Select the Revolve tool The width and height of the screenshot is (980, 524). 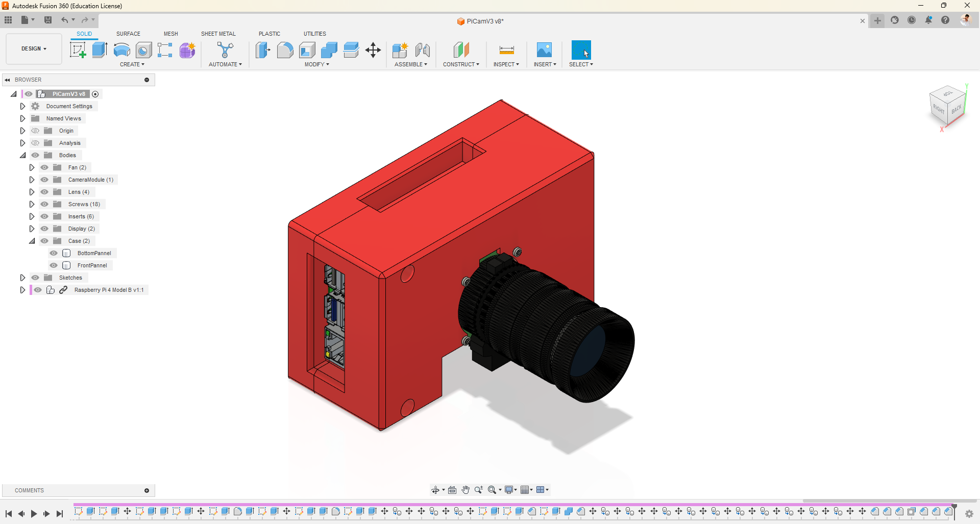pos(121,50)
